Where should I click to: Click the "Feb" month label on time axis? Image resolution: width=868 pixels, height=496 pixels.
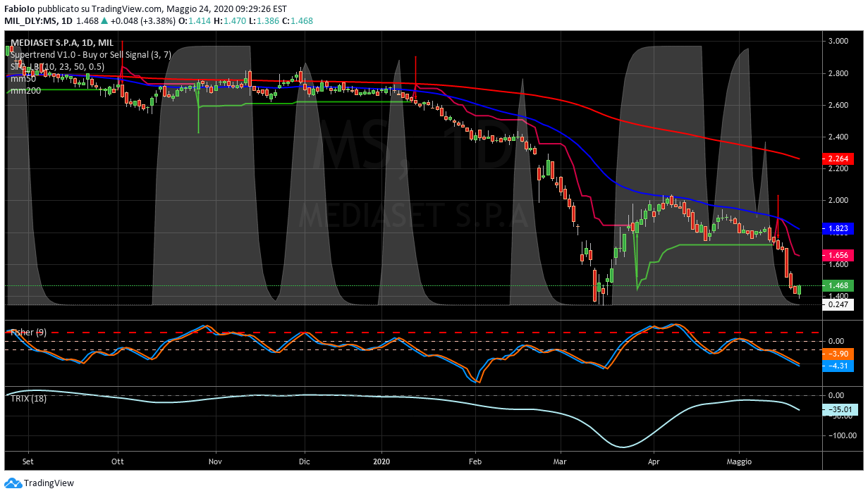tap(475, 462)
